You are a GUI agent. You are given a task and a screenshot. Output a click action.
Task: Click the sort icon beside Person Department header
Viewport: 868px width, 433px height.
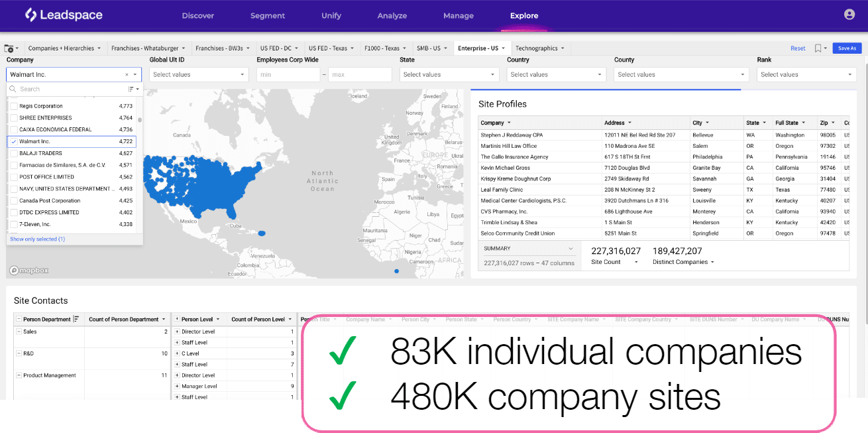pos(76,320)
